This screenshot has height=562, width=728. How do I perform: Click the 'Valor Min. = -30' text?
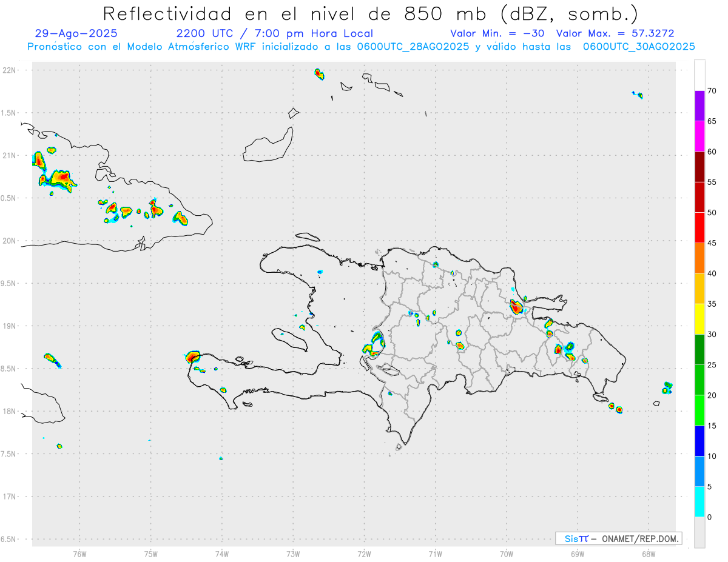[x=497, y=33]
